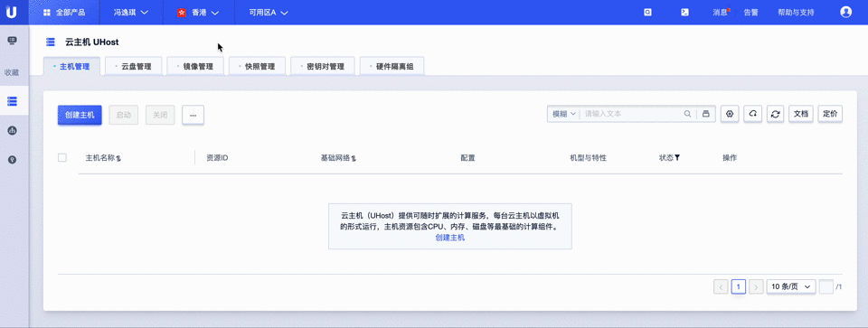
Task: Open the 香港 region dropdown
Action: (x=198, y=12)
